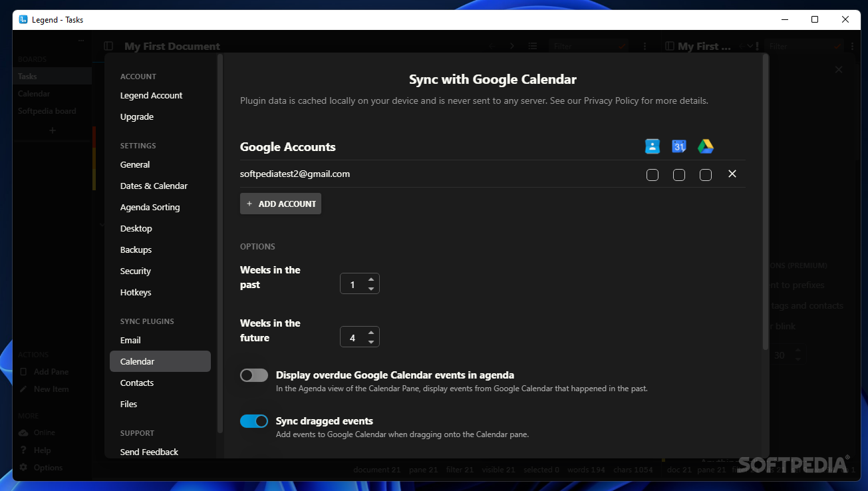The width and height of the screenshot is (868, 491).
Task: Click the Google Contacts column icon
Action: [652, 146]
